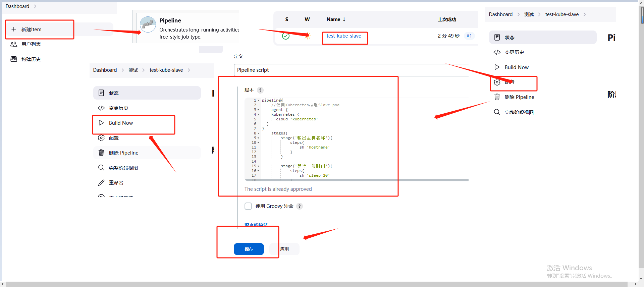Click the 变更历史 code icon in right sidebar
This screenshot has height=287, width=644.
497,52
